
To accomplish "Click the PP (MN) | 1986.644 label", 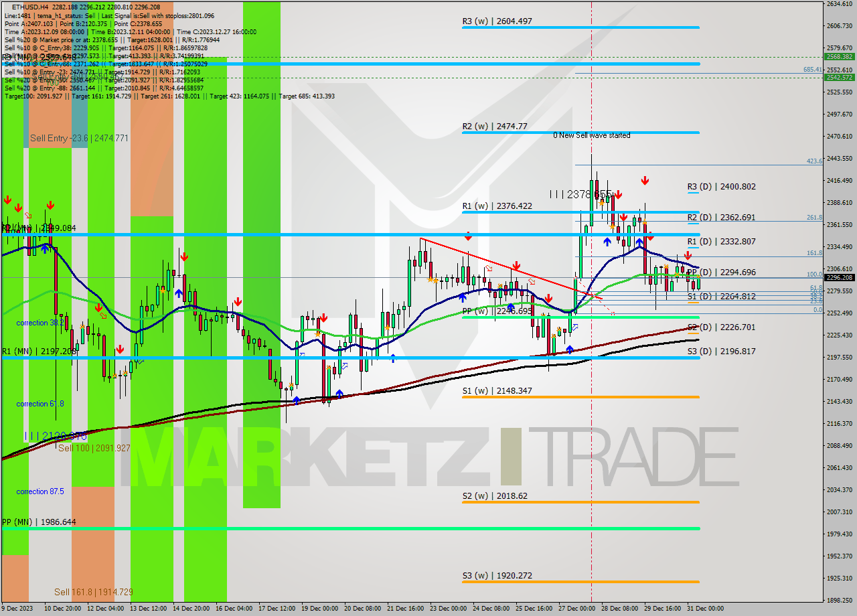I will pos(39,522).
